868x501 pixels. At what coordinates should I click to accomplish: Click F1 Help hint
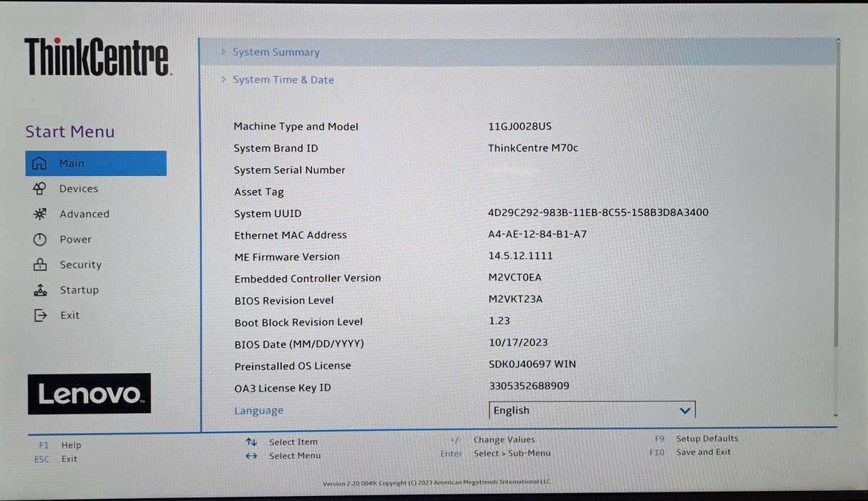(x=60, y=445)
